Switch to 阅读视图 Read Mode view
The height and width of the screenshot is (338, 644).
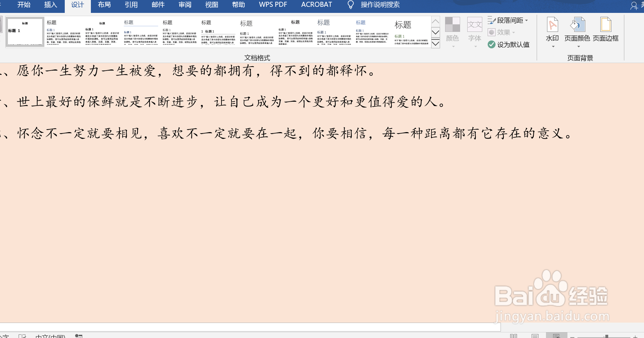[513, 337]
